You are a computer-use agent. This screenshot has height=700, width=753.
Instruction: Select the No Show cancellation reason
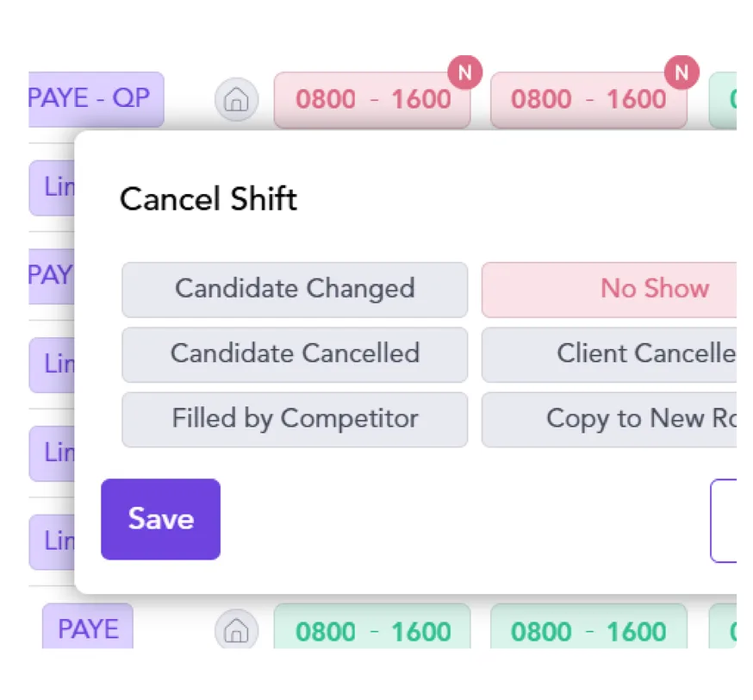click(609, 290)
